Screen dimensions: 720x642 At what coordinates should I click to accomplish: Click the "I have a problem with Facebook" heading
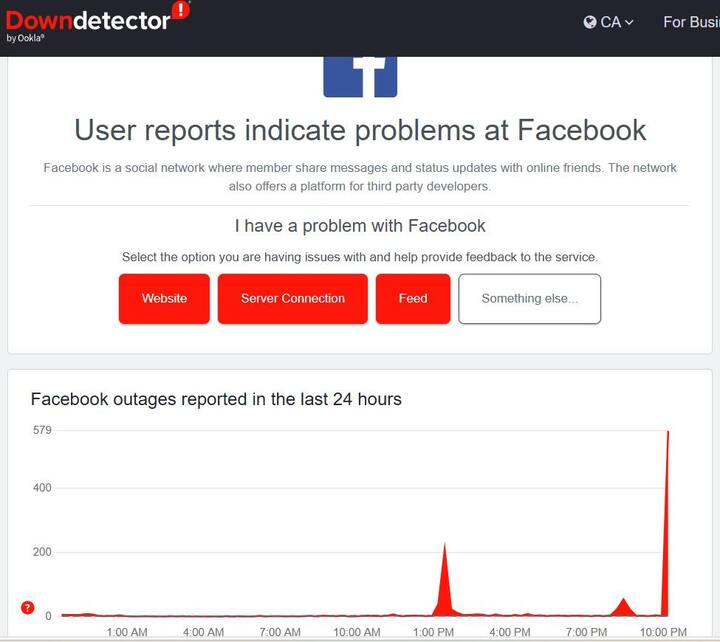[360, 225]
